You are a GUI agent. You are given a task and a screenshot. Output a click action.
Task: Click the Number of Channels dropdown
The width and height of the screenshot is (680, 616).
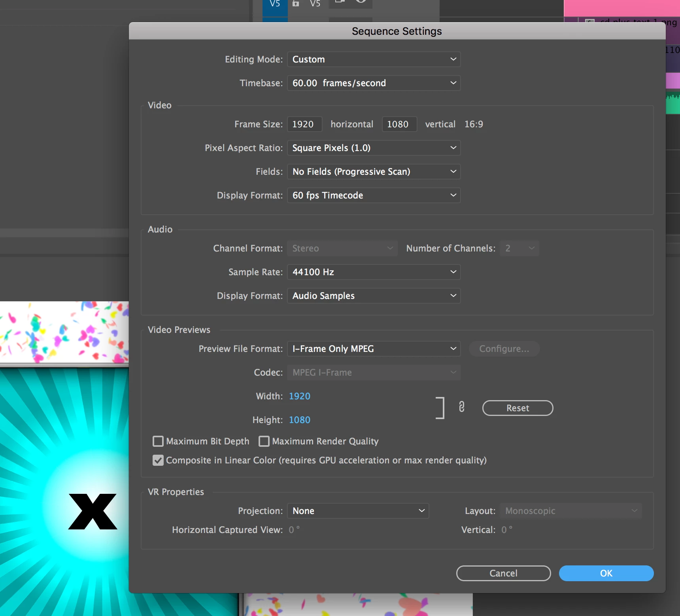[x=519, y=248]
